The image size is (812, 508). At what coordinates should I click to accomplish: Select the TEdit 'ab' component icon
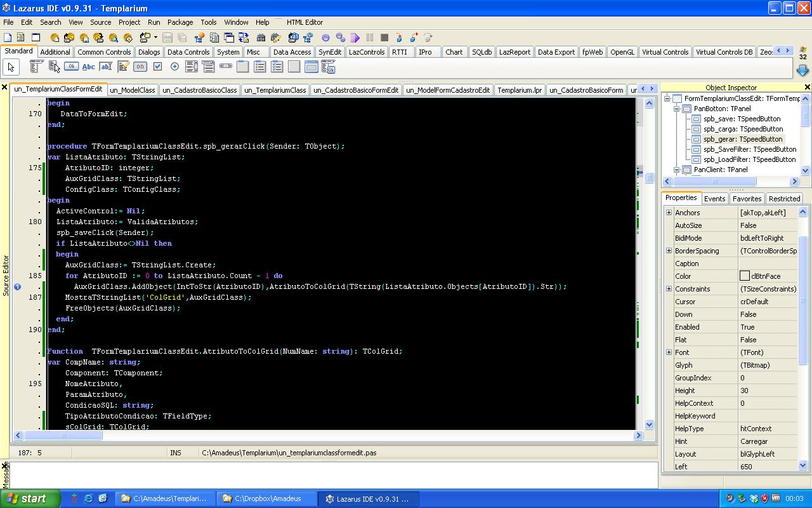(105, 66)
